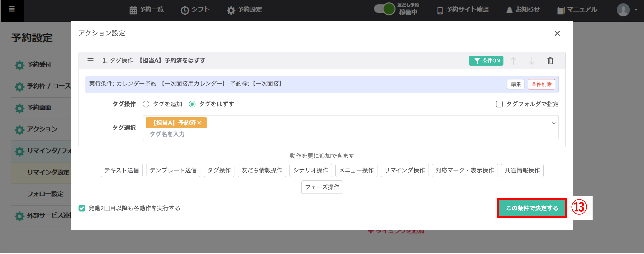The height and width of the screenshot is (254, 644).
Task: Close the アクション設定 dialog
Action: click(x=557, y=33)
